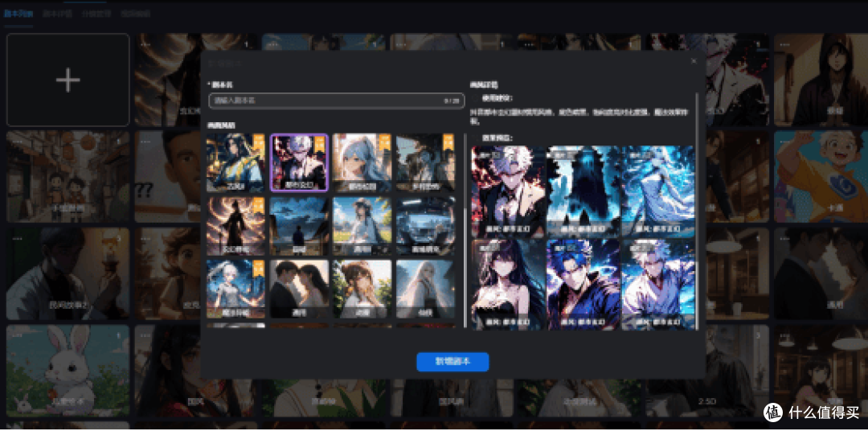This screenshot has height=431, width=868.
Task: Select the long white-haired woman style thumbnail
Action: coord(426,289)
